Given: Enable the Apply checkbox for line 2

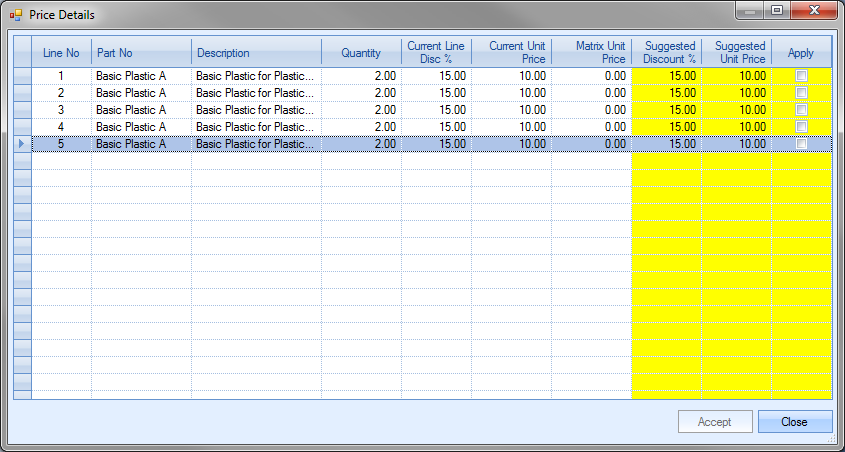Looking at the screenshot, I should (801, 93).
